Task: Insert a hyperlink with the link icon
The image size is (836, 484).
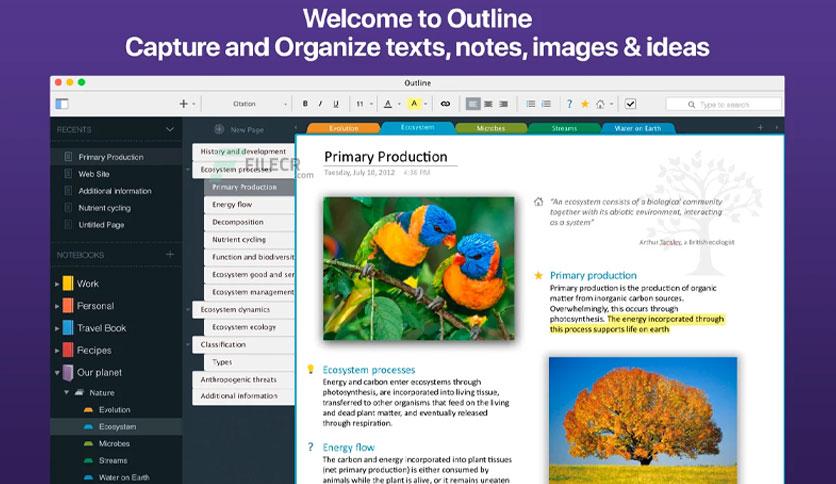Action: 445,104
